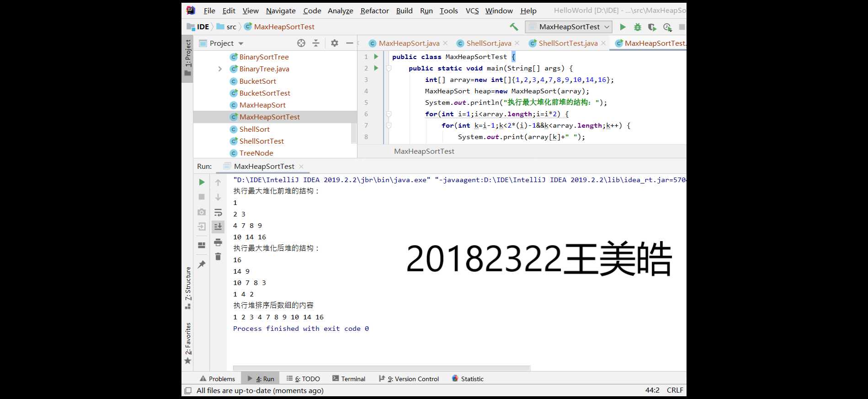
Task: Open Project panel settings gear
Action: point(335,43)
